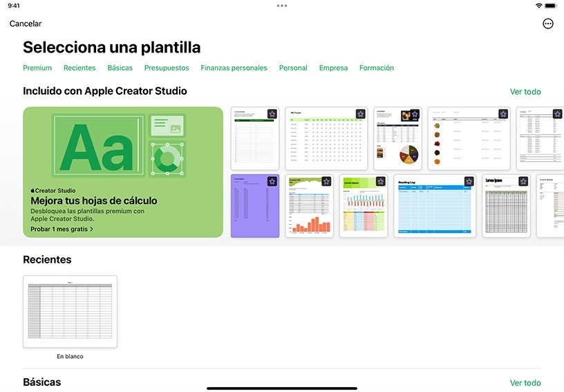Tap the battery status icon
The image size is (564, 392).
click(x=550, y=6)
